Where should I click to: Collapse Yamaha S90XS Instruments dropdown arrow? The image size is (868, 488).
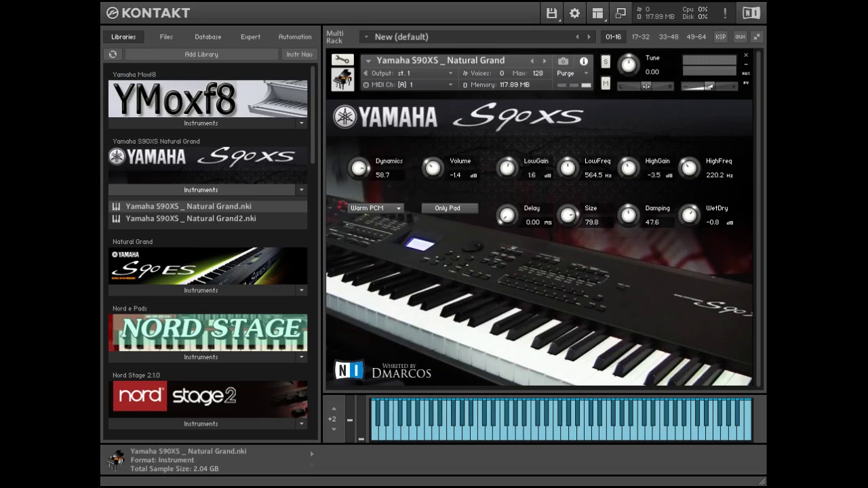[x=302, y=190]
